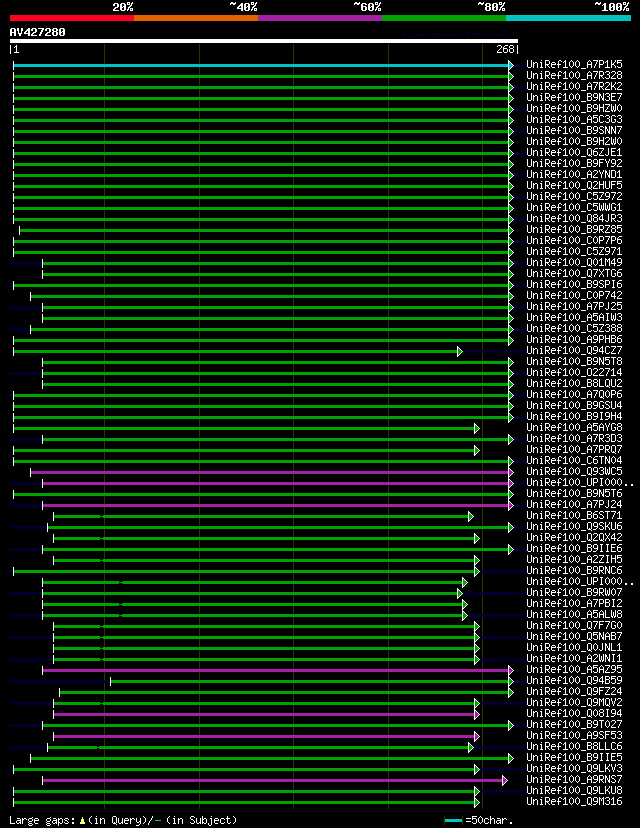
Task: Open hit UniRef100_B9HZW0
Action: [574, 109]
